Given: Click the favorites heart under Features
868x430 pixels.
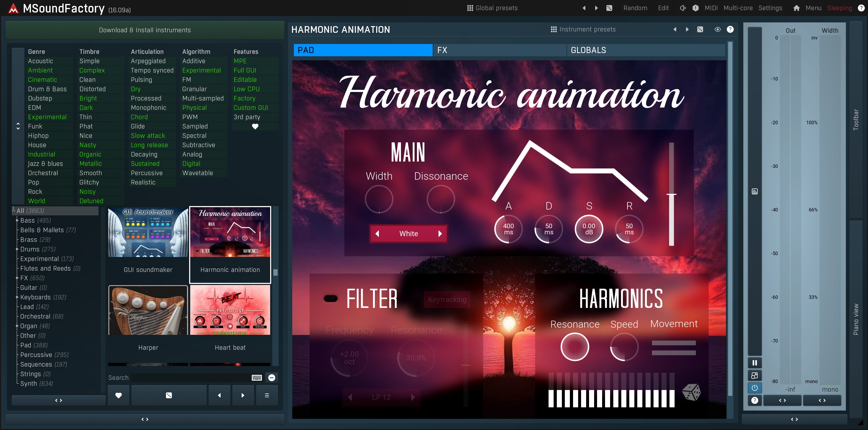Looking at the screenshot, I should pos(255,126).
